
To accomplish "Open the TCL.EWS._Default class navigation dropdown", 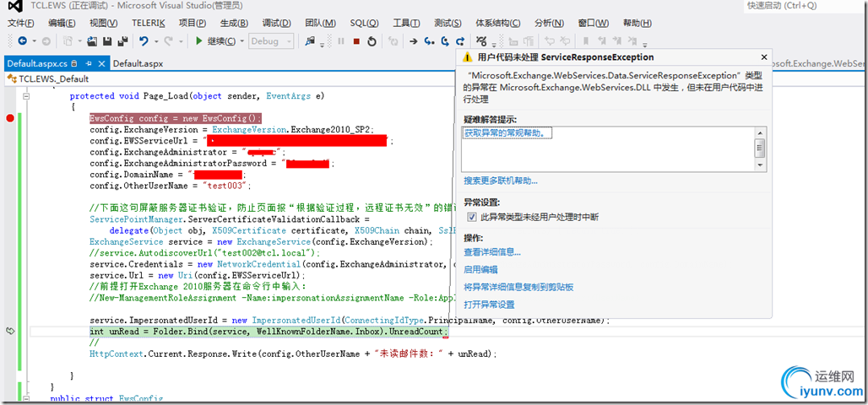I will point(230,78).
